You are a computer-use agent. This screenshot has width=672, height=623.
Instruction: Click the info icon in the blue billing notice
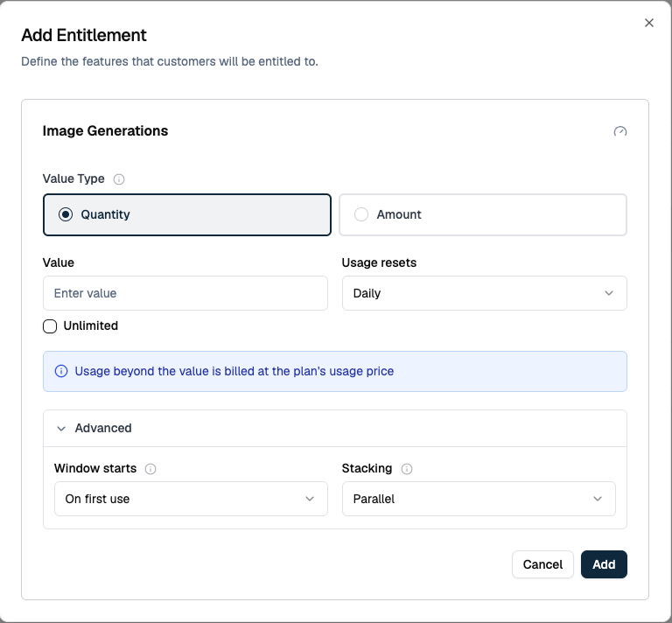pos(61,371)
